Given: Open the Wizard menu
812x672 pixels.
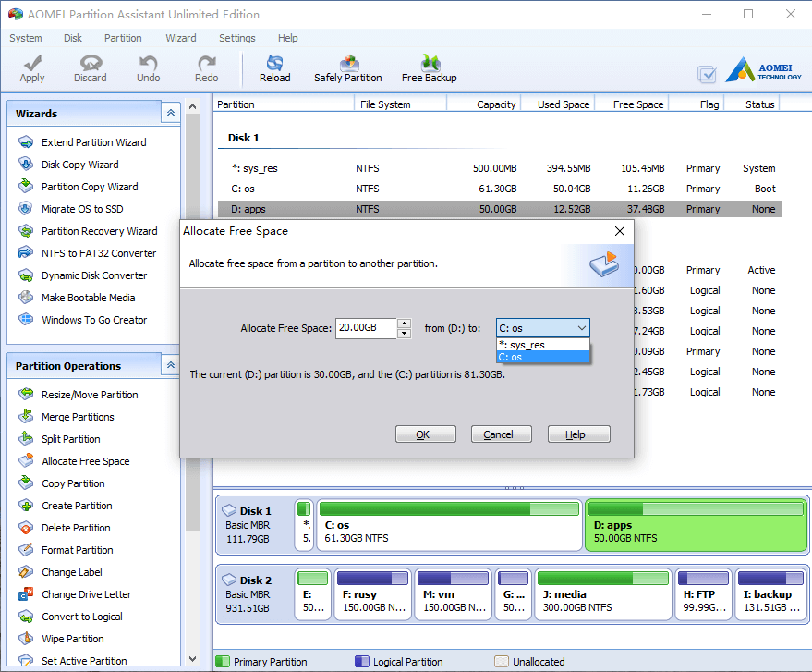Looking at the screenshot, I should tap(181, 38).
